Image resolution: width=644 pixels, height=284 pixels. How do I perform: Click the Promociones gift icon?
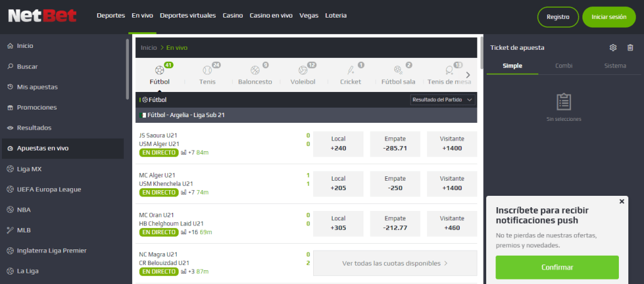tap(10, 107)
